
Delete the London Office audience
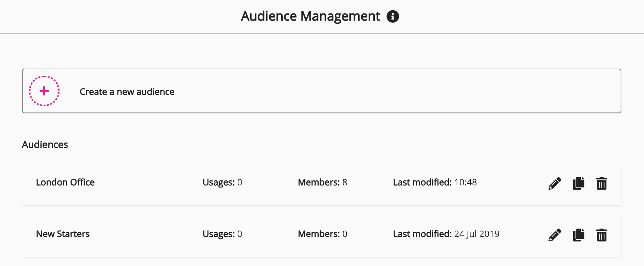(601, 183)
